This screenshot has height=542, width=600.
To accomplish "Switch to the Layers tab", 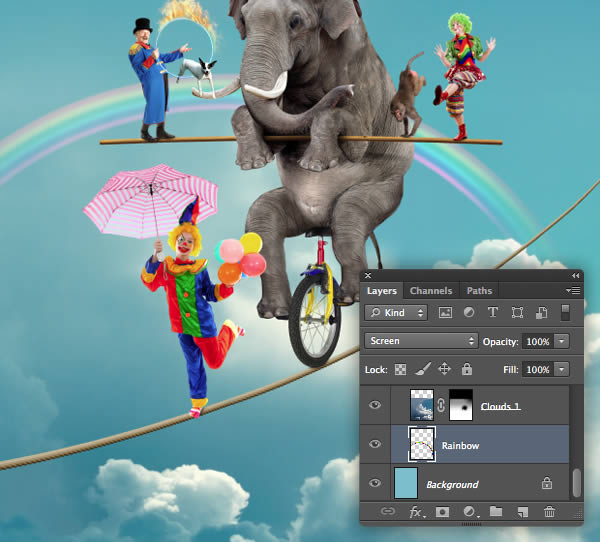I will (382, 291).
